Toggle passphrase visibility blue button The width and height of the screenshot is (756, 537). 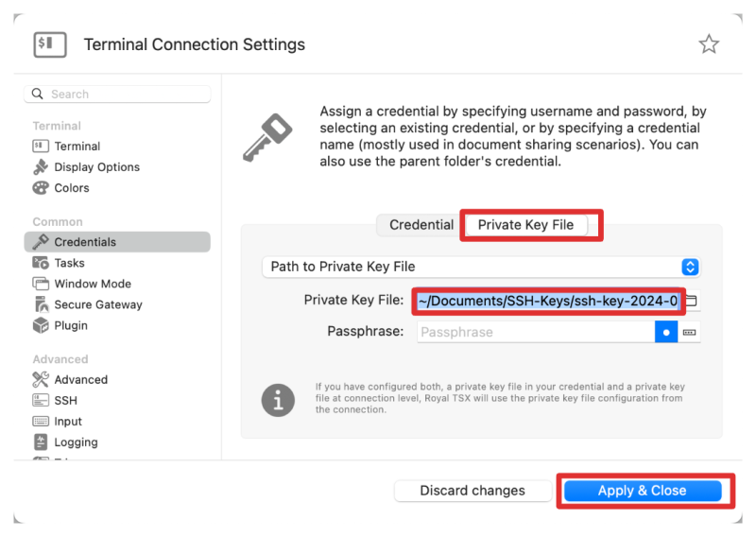[x=666, y=332]
